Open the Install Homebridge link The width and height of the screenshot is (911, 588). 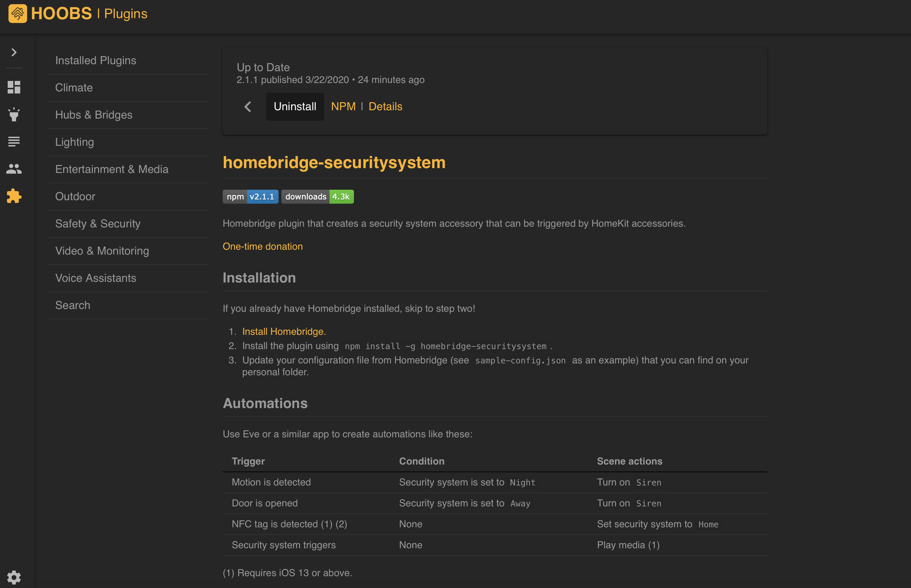click(x=283, y=331)
